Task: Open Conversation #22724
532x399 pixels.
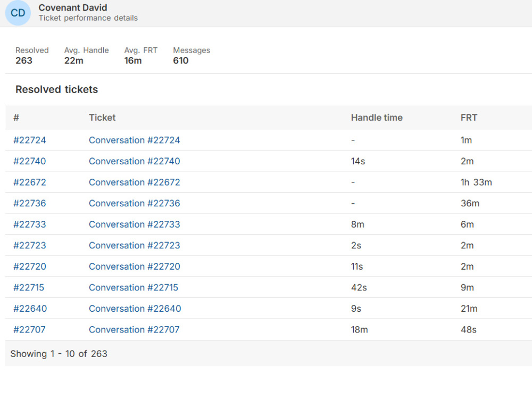Action: click(135, 140)
